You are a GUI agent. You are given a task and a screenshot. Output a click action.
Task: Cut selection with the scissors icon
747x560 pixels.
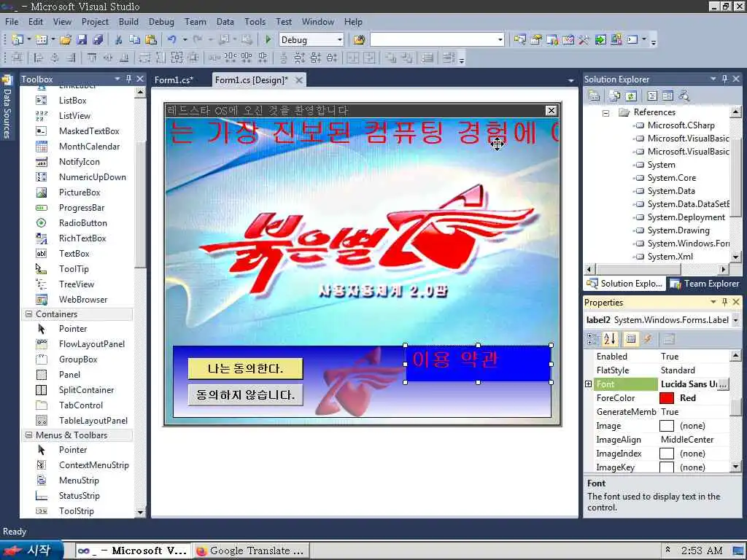click(x=119, y=40)
